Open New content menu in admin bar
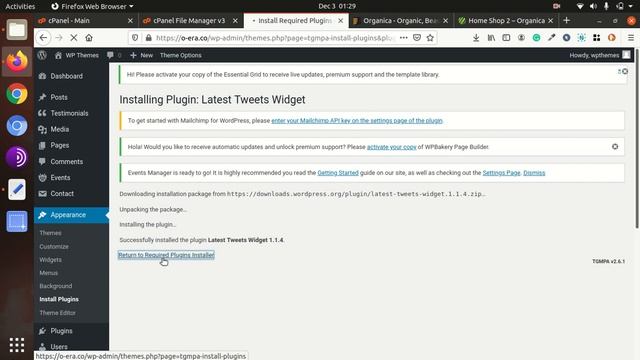This screenshot has width=640, height=360. pos(141,55)
